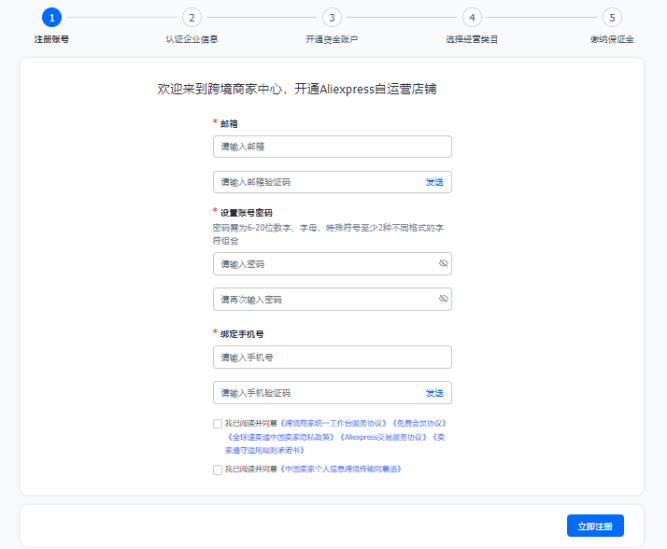
Task: Click the step 5 缴纳保证金 circle
Action: pos(612,17)
